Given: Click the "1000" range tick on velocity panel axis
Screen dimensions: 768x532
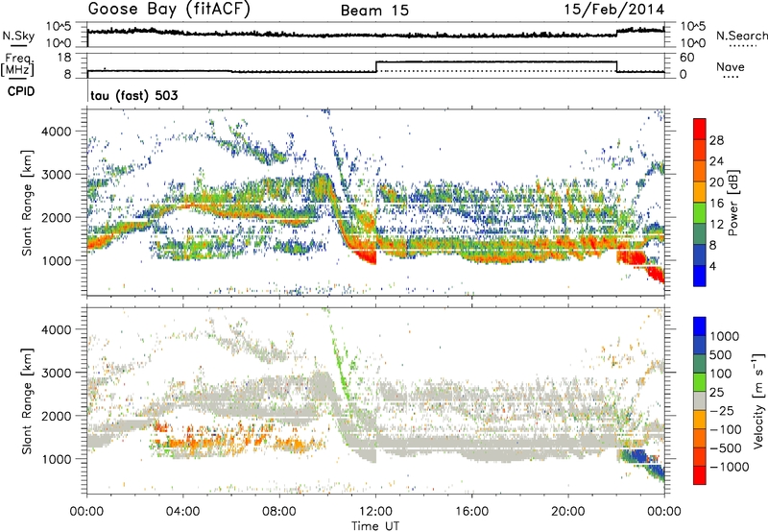Looking at the screenshot, I should coord(58,459).
